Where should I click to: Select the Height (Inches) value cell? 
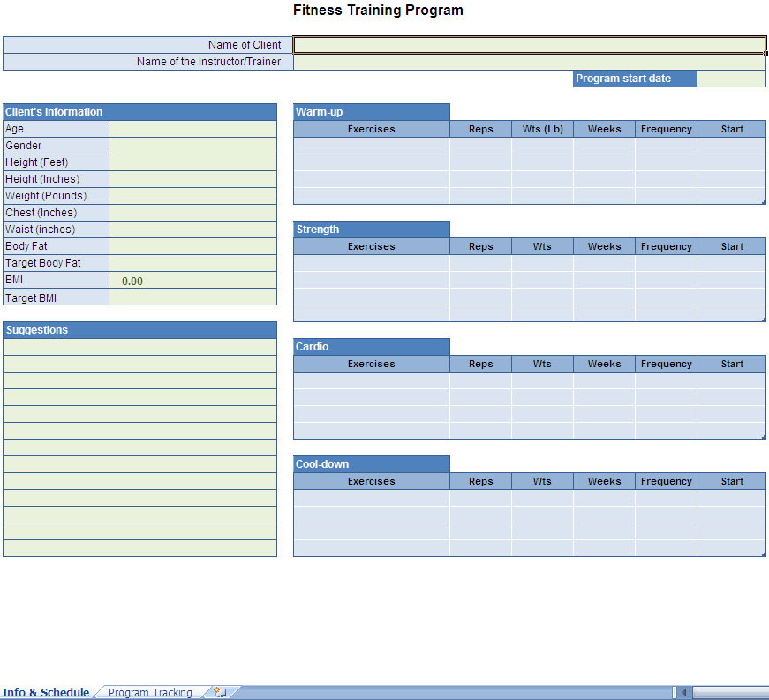pyautogui.click(x=192, y=179)
